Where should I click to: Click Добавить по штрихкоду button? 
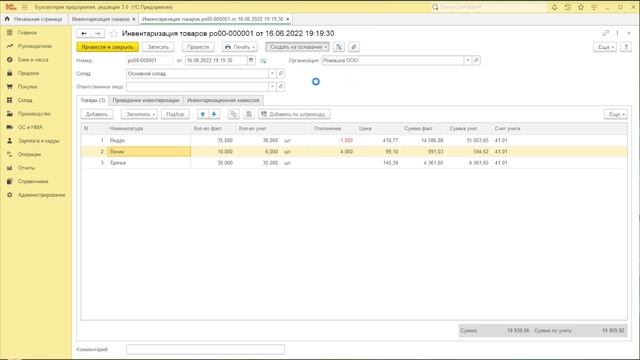pyautogui.click(x=294, y=114)
